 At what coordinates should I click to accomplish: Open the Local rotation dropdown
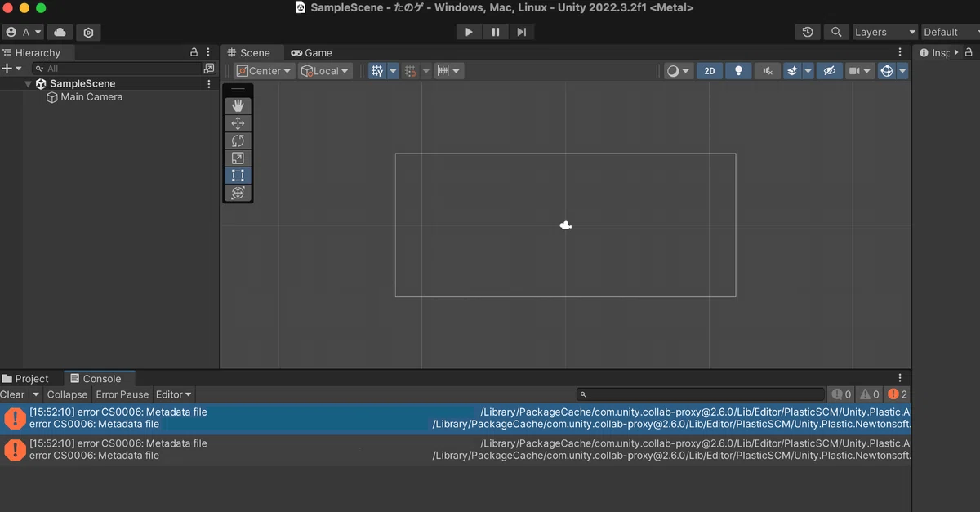pyautogui.click(x=325, y=71)
